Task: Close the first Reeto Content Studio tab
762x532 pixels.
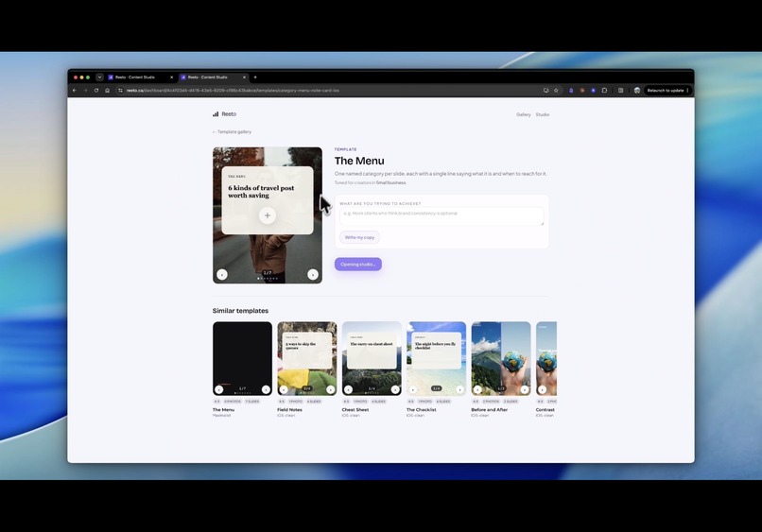Action: (x=171, y=77)
